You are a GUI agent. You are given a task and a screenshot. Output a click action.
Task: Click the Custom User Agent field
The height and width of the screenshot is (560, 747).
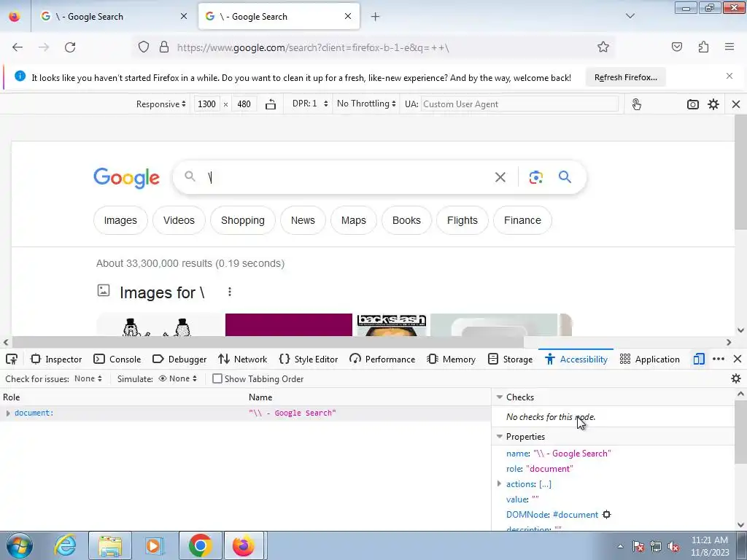point(519,104)
